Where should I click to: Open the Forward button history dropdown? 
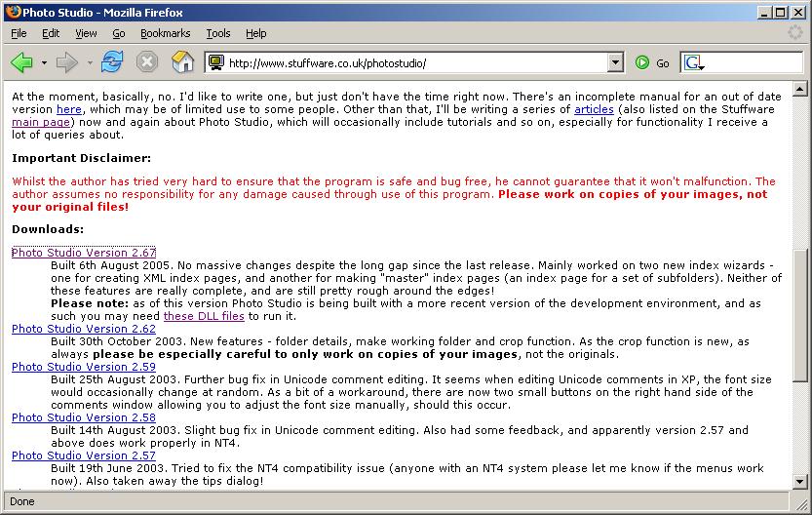[90, 63]
